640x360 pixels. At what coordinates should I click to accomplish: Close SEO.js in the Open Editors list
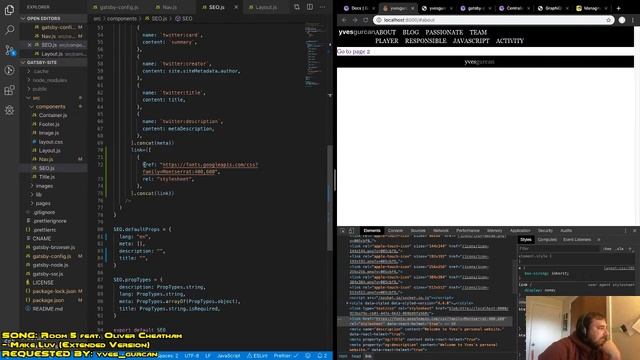coord(29,45)
